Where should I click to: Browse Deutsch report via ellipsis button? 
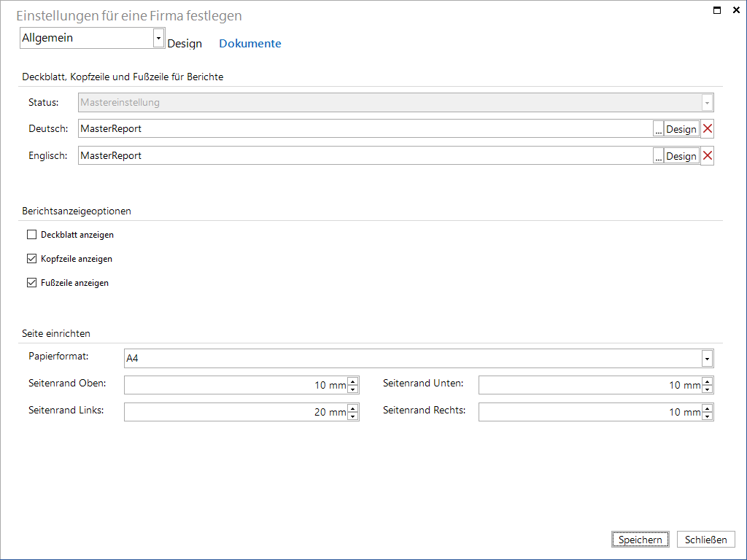pos(659,129)
